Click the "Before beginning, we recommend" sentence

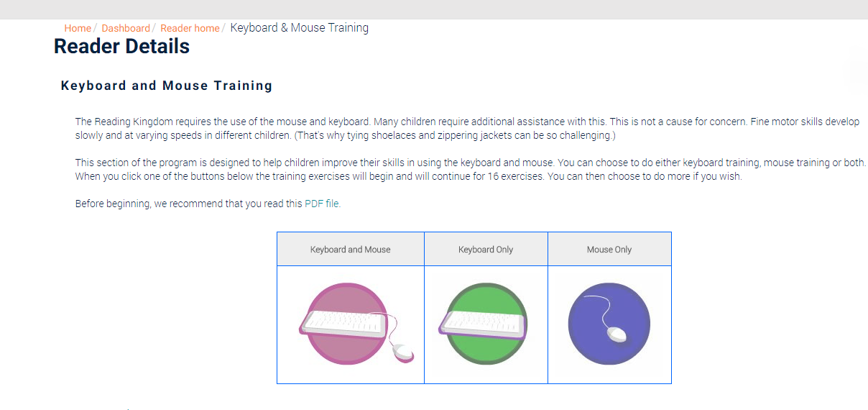(x=189, y=204)
